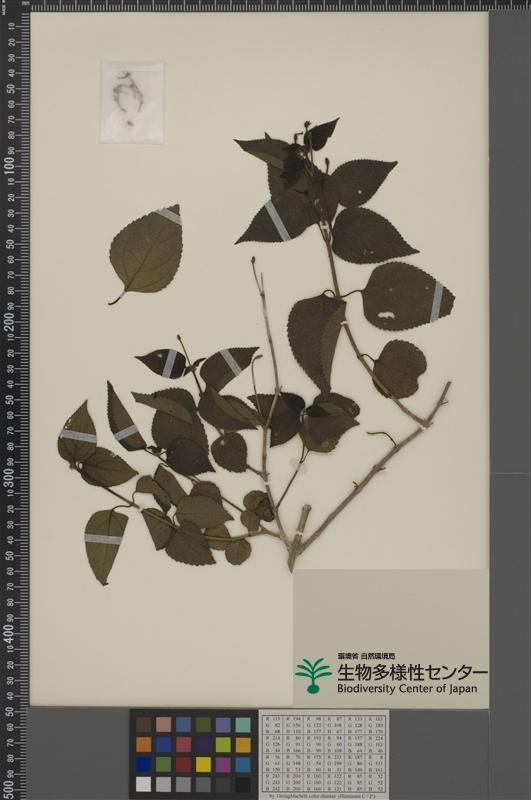Click the leaf with a large hole
This screenshot has height=800, width=531.
coord(408,297)
